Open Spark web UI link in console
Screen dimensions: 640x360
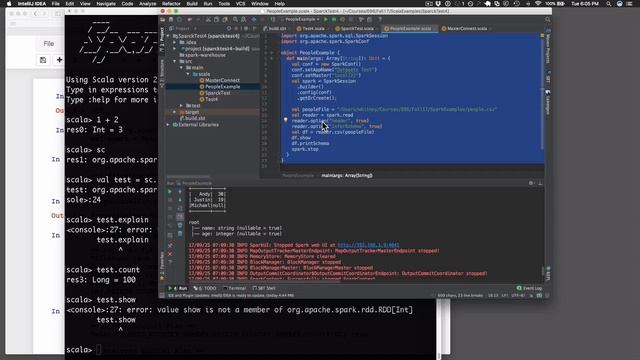pyautogui.click(x=368, y=245)
